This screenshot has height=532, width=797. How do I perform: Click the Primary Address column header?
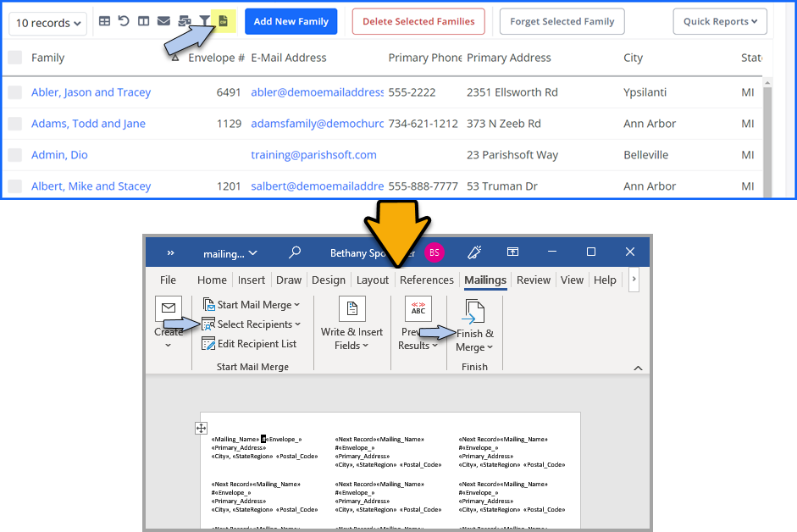coord(509,58)
